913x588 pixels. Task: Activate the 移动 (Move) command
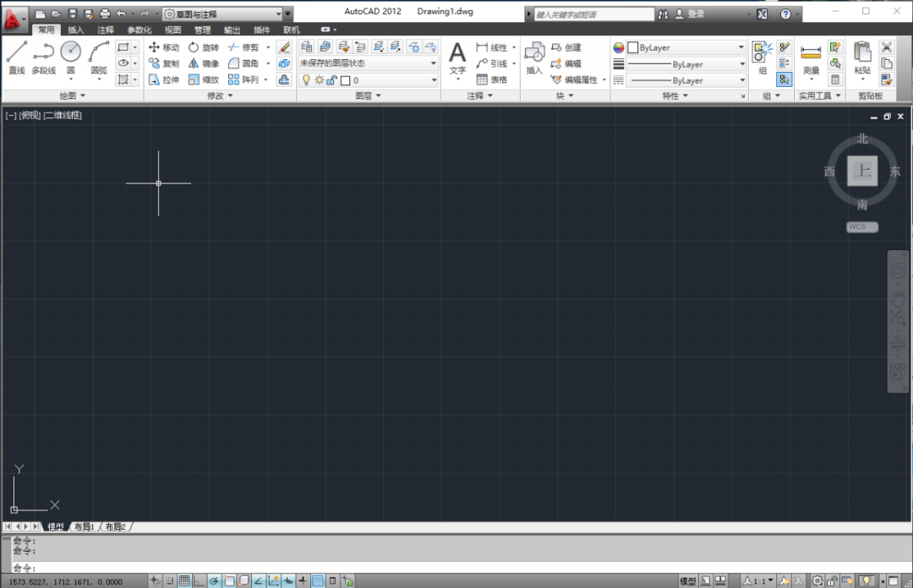click(x=164, y=47)
